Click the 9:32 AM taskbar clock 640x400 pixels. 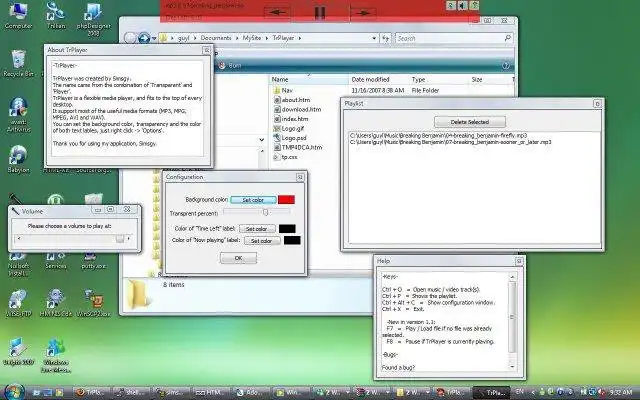tap(622, 392)
